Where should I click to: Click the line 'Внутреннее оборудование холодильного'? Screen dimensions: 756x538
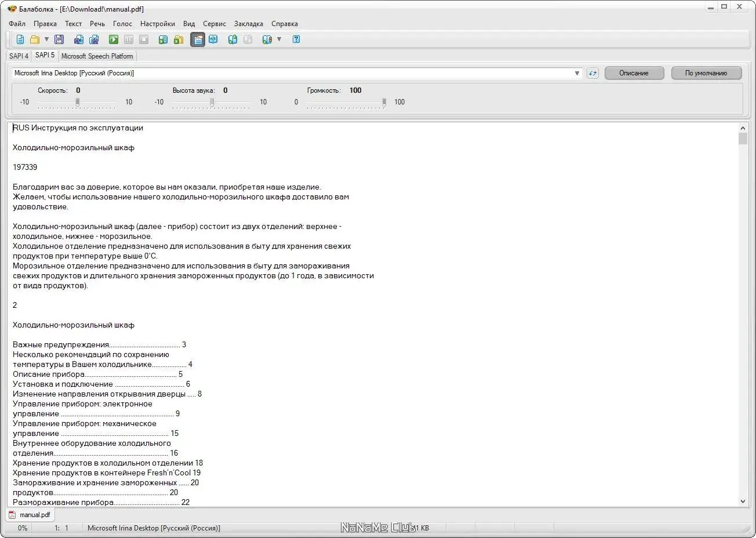pyautogui.click(x=92, y=444)
